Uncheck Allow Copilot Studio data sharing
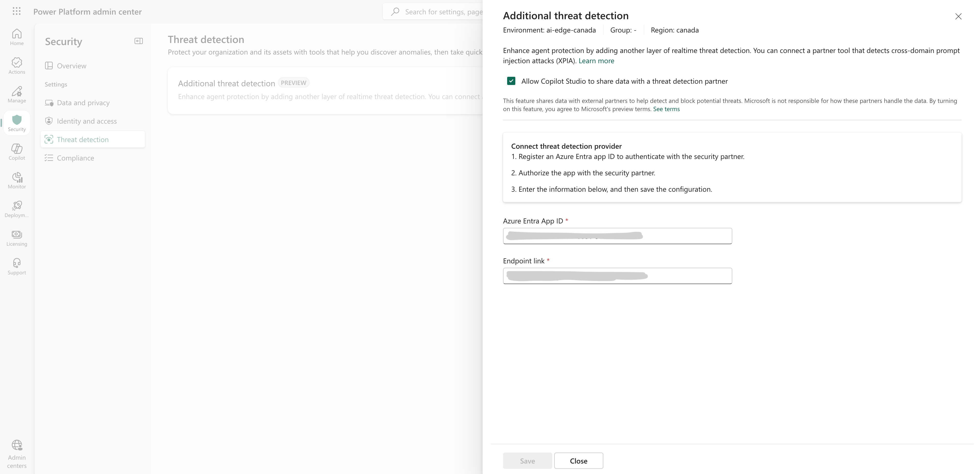Viewport: 980px width, 474px height. point(511,81)
